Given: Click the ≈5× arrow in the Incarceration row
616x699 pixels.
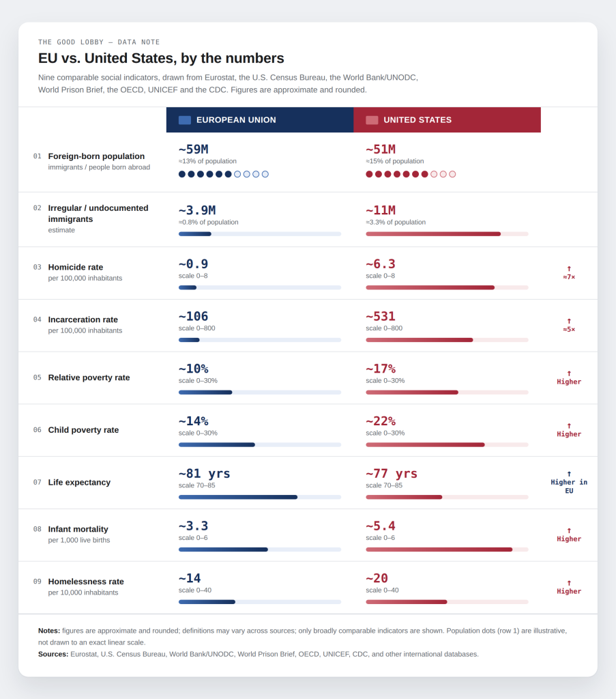Looking at the screenshot, I should [x=569, y=326].
